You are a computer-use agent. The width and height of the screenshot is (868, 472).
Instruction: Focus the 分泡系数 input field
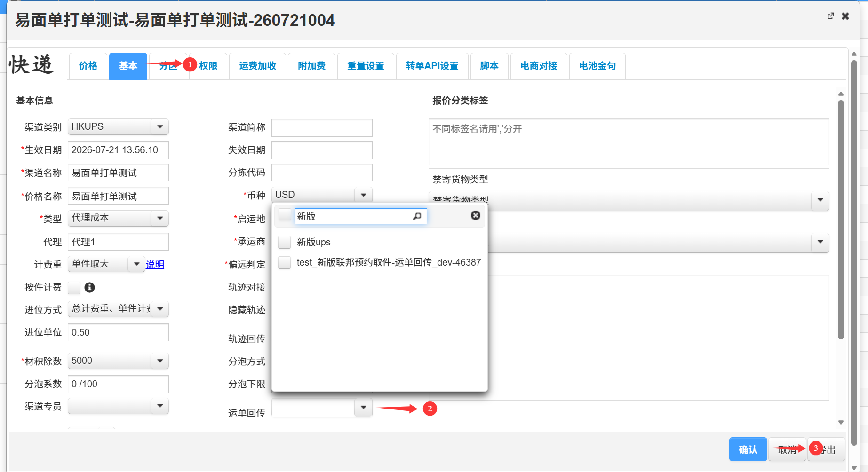[118, 384]
